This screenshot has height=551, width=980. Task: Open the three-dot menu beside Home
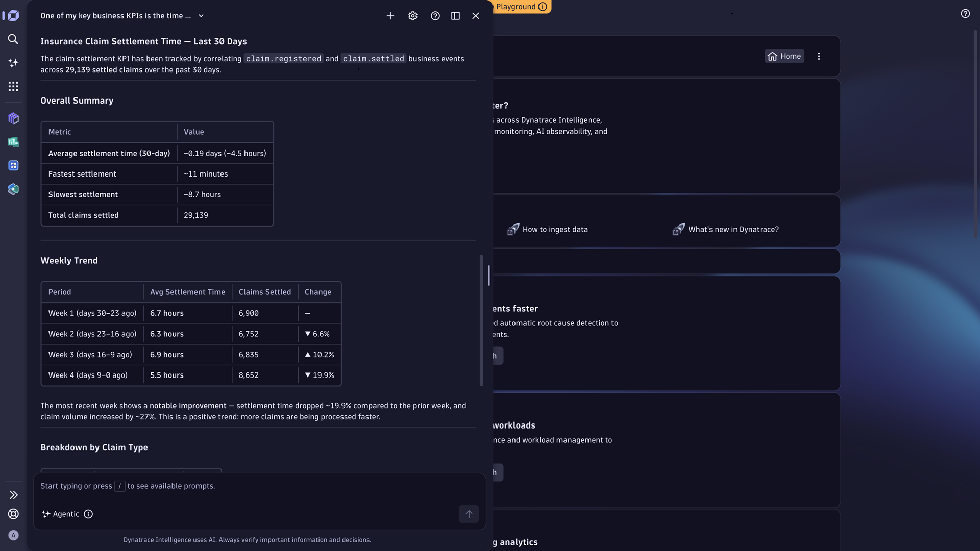(x=819, y=56)
